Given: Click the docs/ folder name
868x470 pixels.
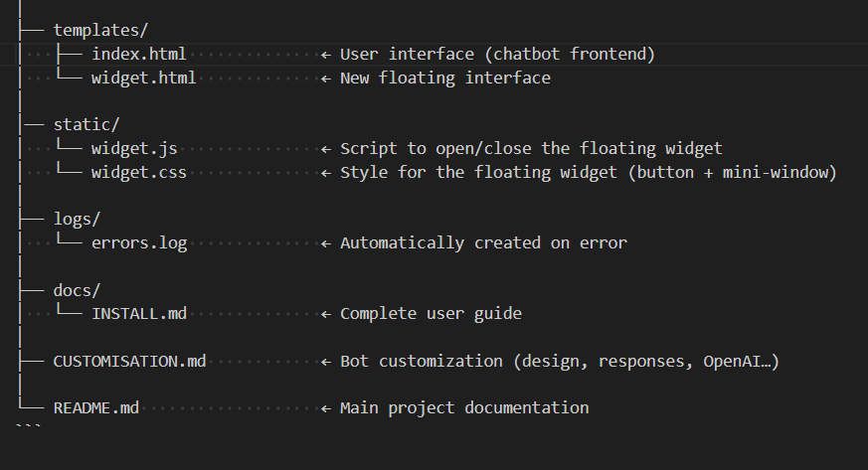Looking at the screenshot, I should (77, 290).
